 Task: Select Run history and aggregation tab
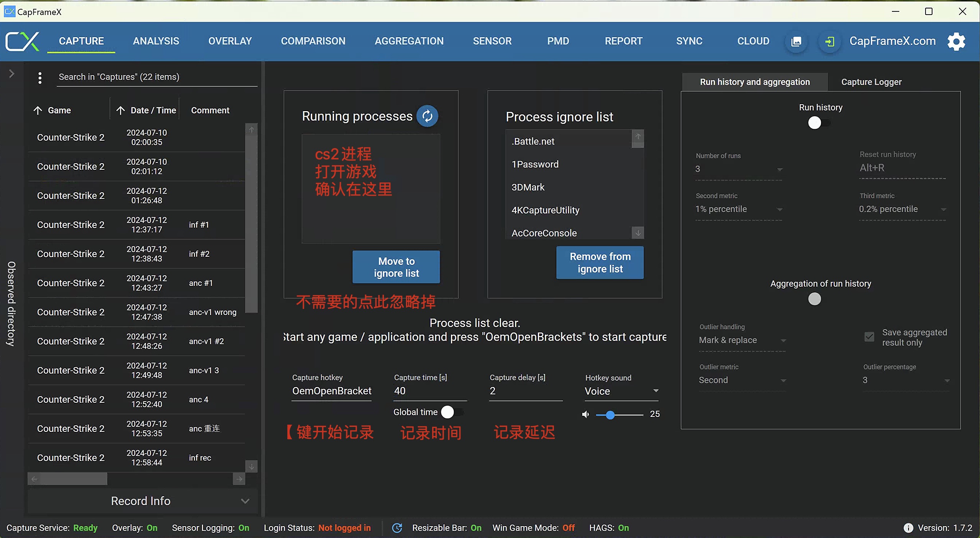[755, 82]
